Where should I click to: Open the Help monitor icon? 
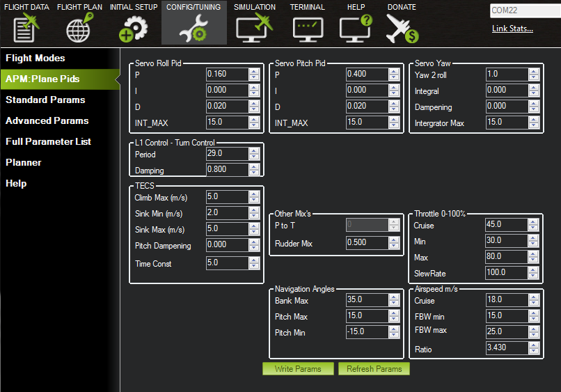pyautogui.click(x=356, y=29)
